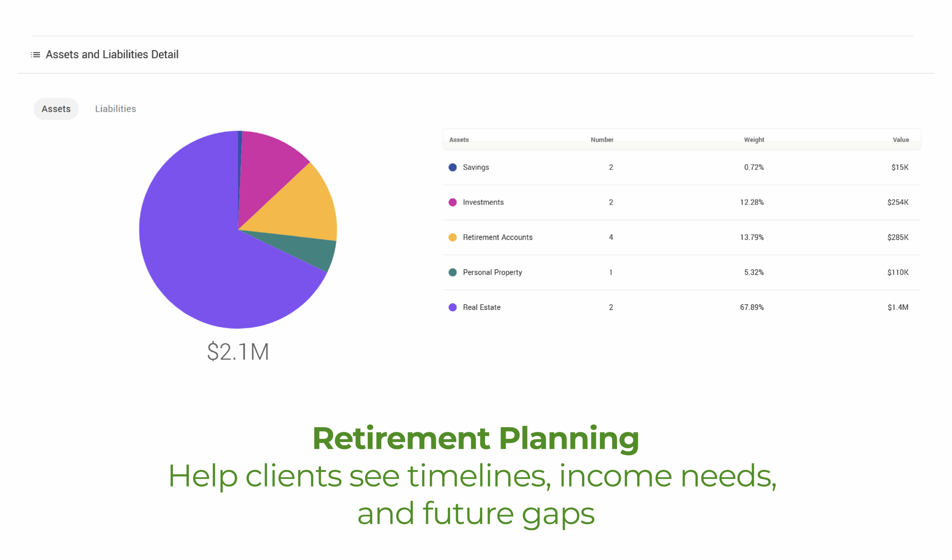
Task: Sort by the Number column header
Action: 602,140
